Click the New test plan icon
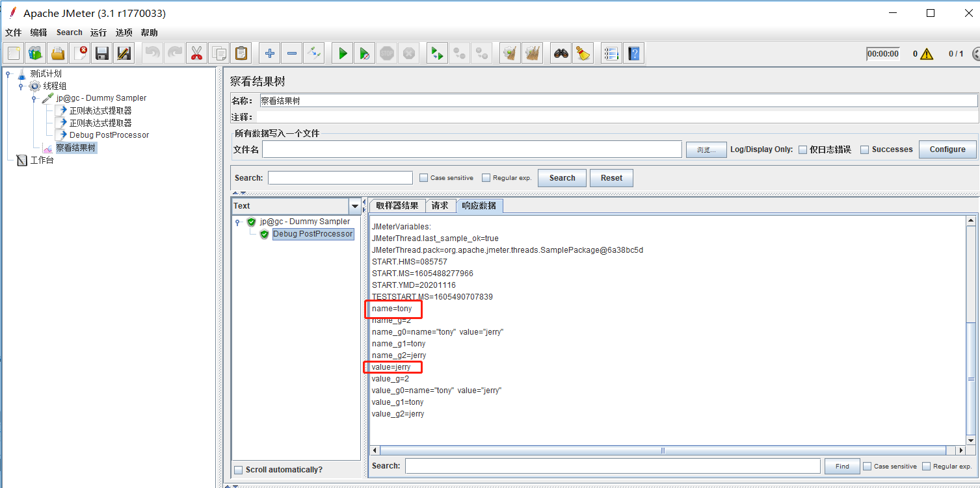 coord(14,53)
